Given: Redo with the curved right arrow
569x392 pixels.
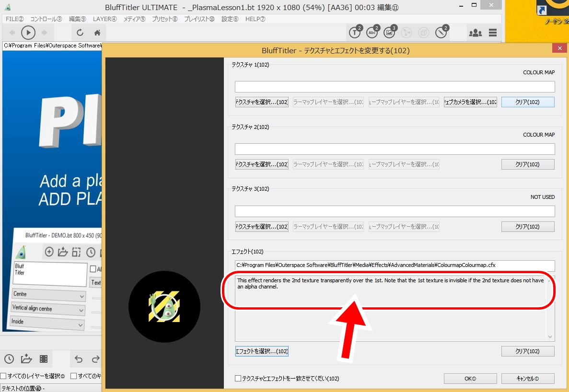Looking at the screenshot, I should [x=96, y=359].
